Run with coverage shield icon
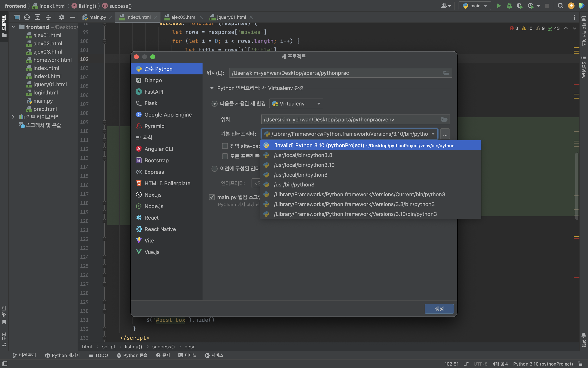This screenshot has height=368, width=588. [x=519, y=6]
